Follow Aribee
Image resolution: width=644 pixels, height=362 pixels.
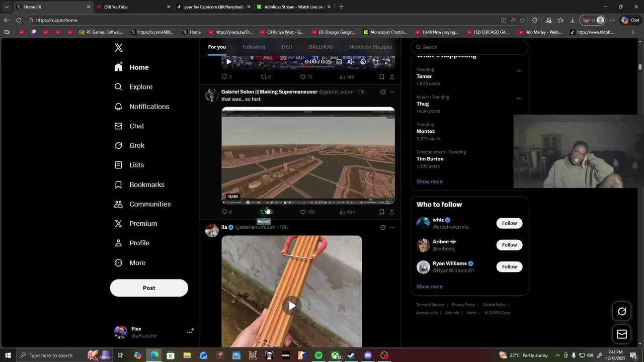pos(509,245)
